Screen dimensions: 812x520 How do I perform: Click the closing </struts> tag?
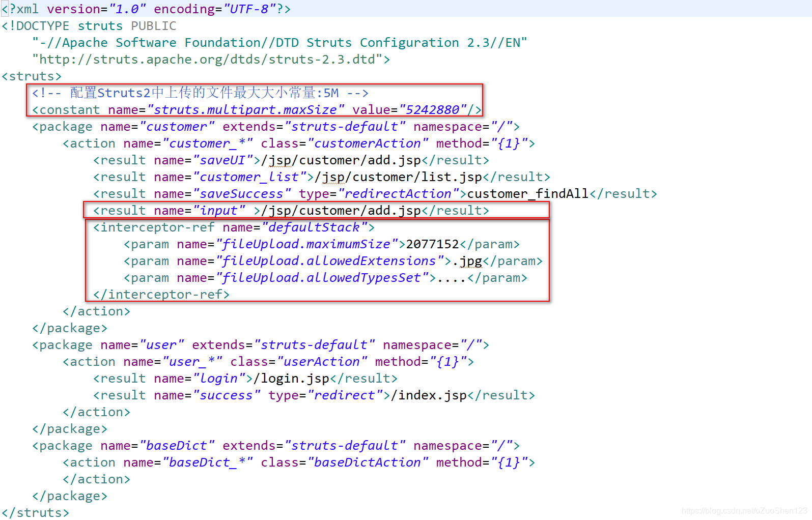pyautogui.click(x=35, y=513)
